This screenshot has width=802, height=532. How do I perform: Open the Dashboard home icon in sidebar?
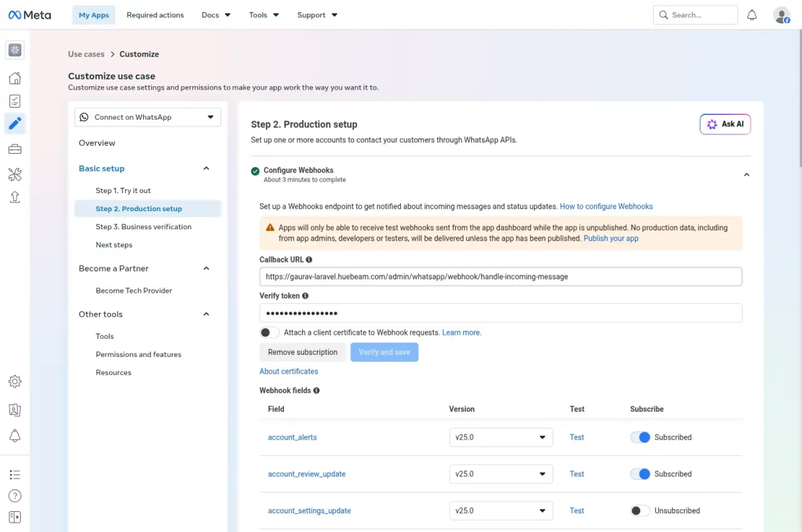click(x=15, y=78)
